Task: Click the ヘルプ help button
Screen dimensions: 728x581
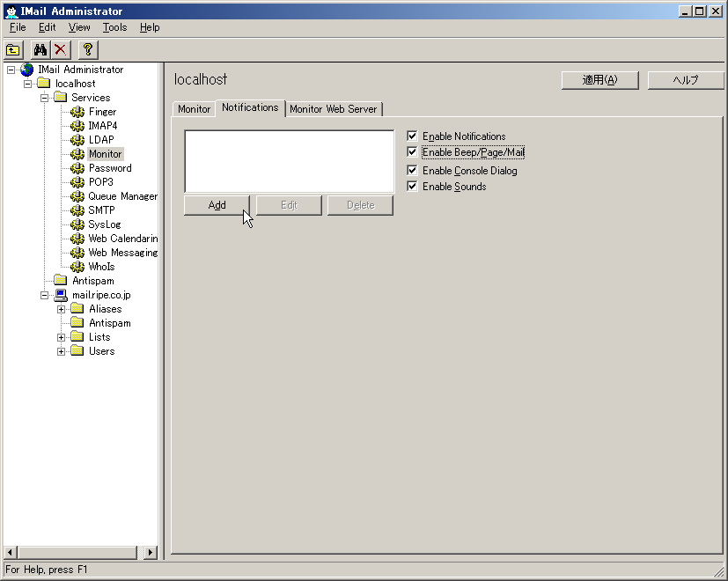Action: [x=686, y=80]
